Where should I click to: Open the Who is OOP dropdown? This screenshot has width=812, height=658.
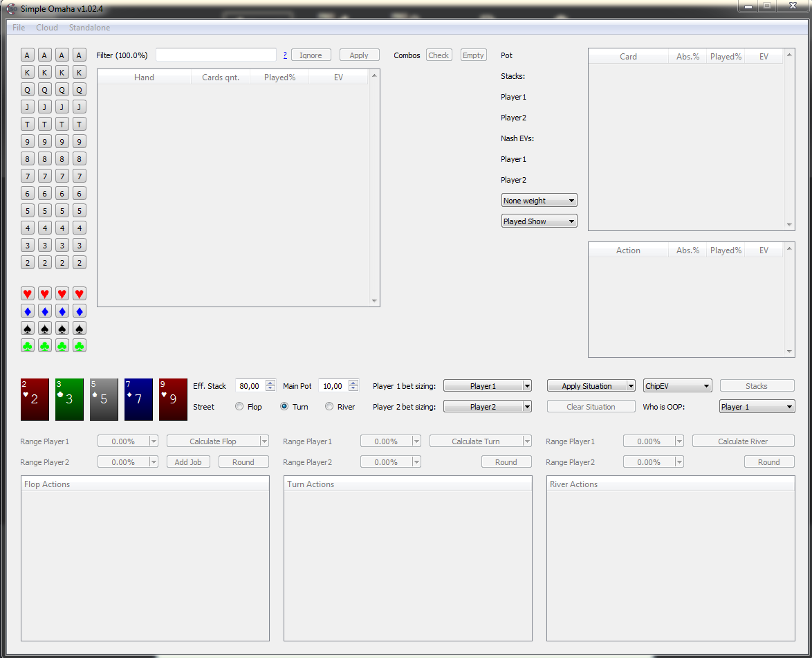click(x=757, y=407)
